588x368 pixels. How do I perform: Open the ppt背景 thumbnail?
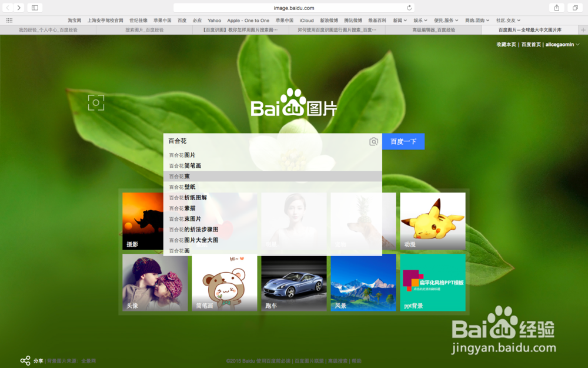coord(433,283)
